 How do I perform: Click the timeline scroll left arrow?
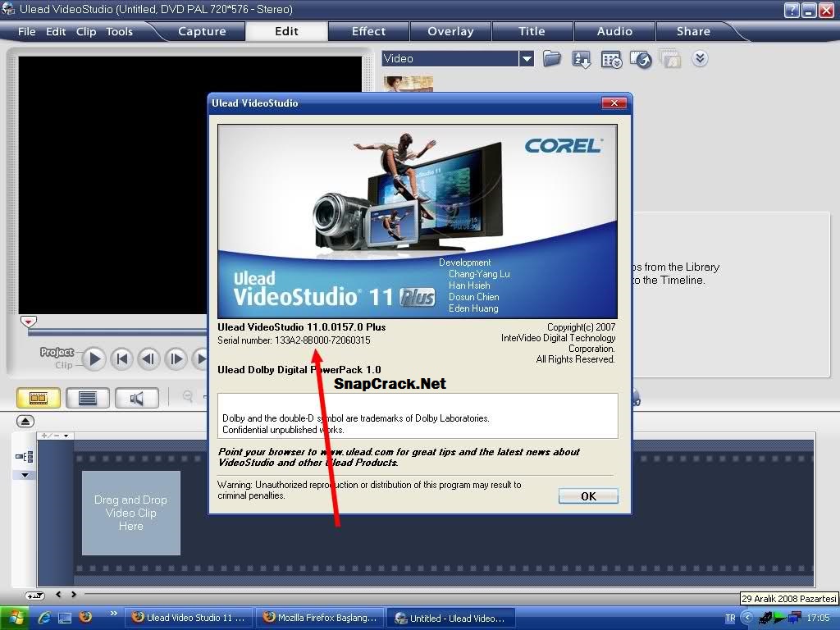pyautogui.click(x=58, y=594)
